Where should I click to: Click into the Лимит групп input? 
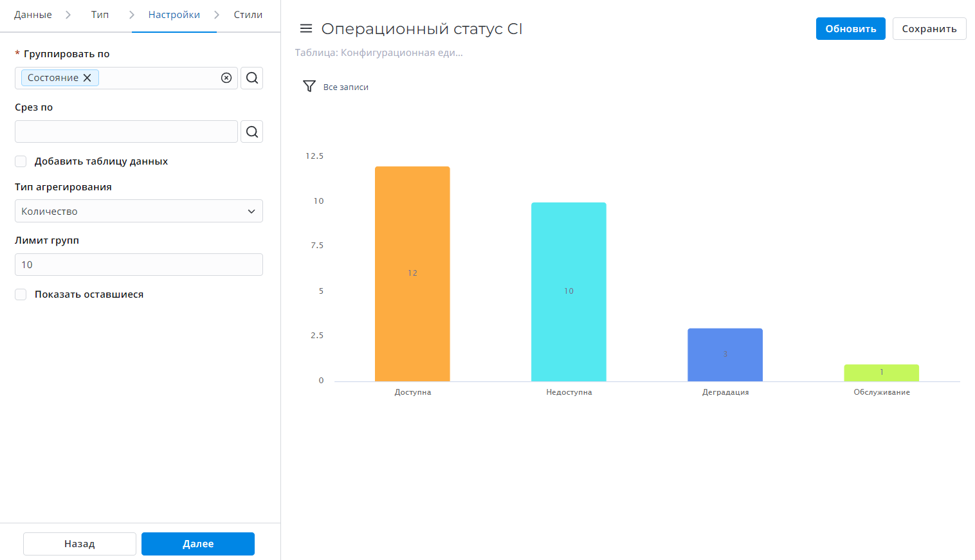[x=138, y=265]
